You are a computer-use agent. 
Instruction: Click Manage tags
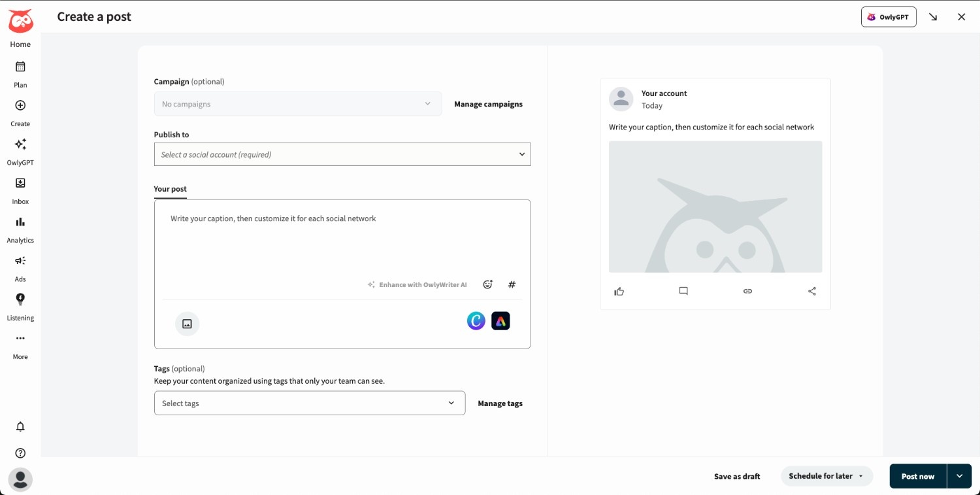500,403
